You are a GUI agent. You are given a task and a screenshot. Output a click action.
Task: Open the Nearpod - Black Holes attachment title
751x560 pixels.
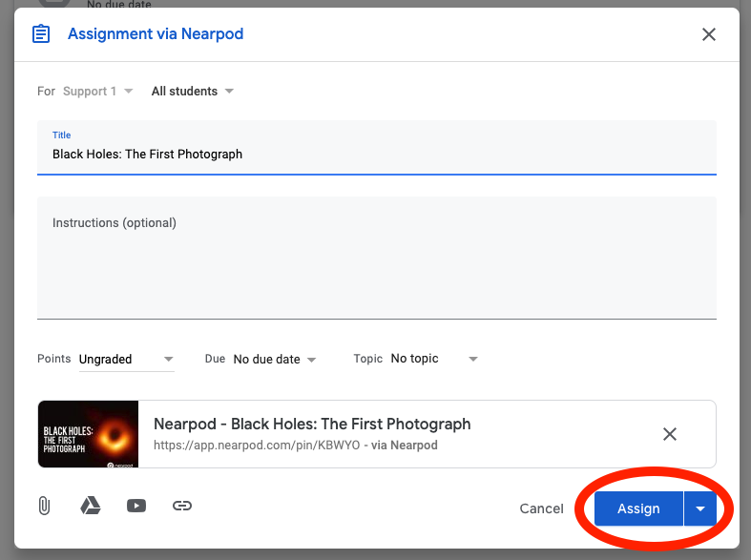(312, 424)
